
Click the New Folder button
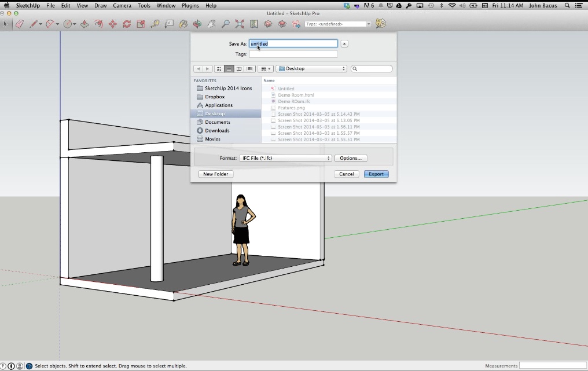[216, 174]
